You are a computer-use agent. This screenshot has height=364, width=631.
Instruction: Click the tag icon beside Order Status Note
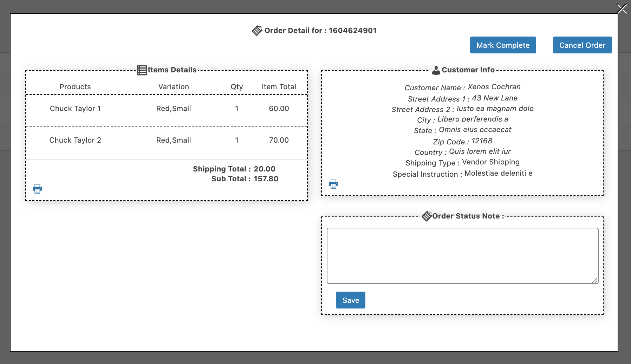click(427, 216)
